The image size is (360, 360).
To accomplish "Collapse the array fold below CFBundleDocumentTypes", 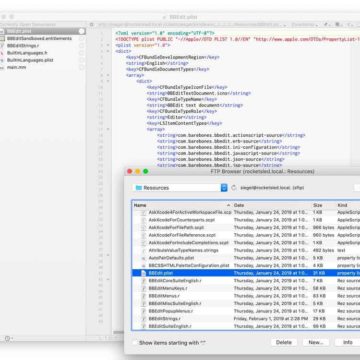I will coord(108,75).
